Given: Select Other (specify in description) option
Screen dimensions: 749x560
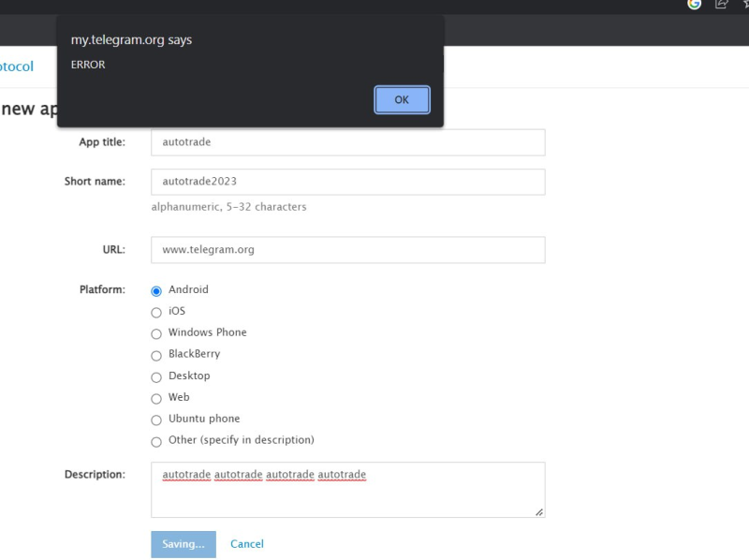Looking at the screenshot, I should pyautogui.click(x=156, y=442).
